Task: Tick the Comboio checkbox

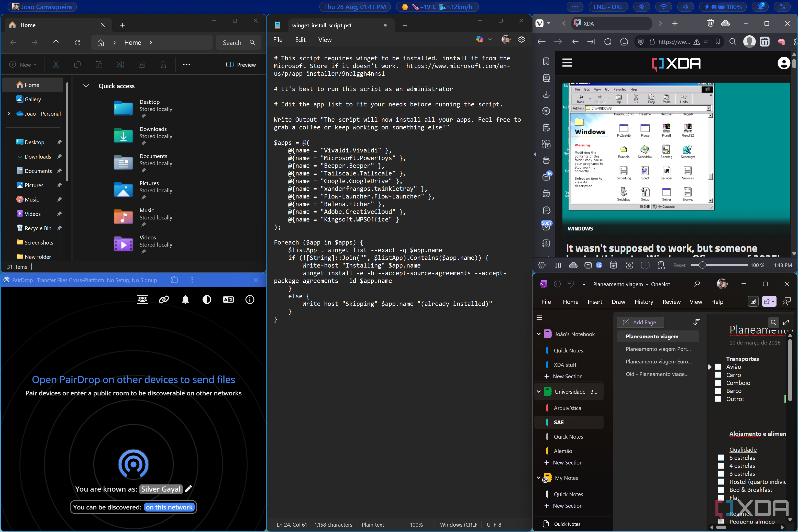Action: (x=718, y=383)
